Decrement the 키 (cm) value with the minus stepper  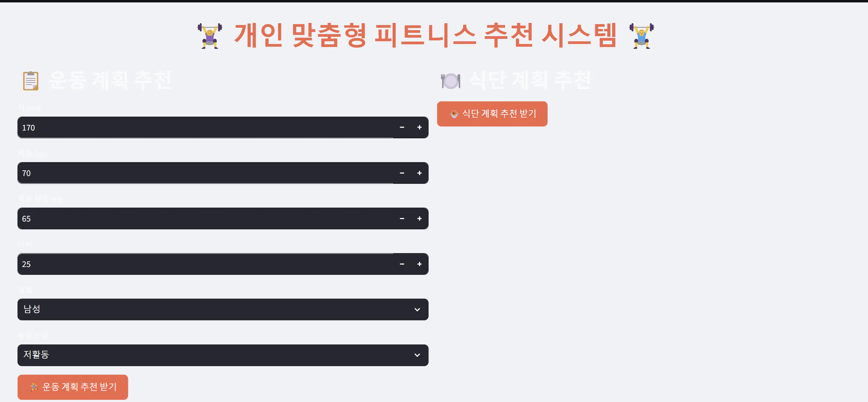click(402, 127)
